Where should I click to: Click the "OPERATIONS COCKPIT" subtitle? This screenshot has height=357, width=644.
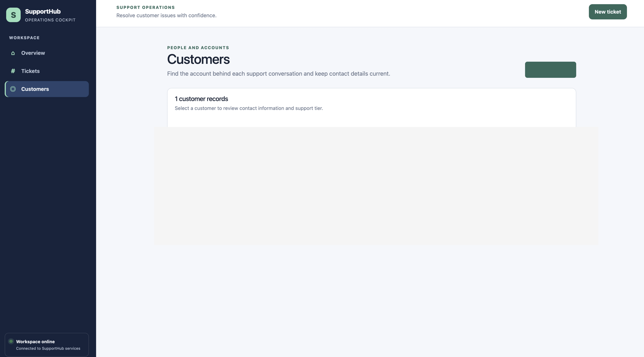(x=50, y=20)
